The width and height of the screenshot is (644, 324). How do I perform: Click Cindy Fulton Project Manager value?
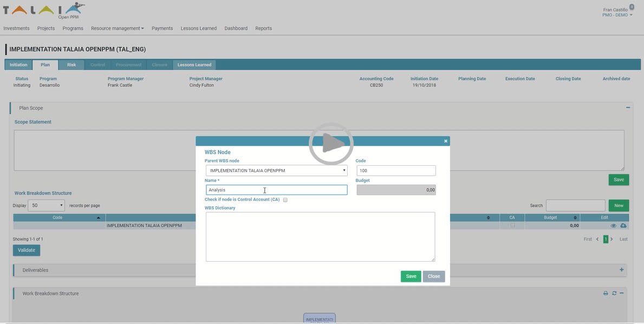(x=201, y=85)
